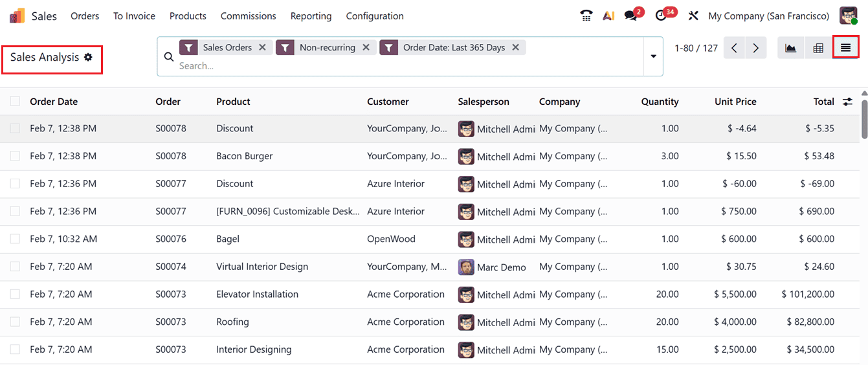The width and height of the screenshot is (868, 365).
Task: Launch the AI assistant icon
Action: 608,16
